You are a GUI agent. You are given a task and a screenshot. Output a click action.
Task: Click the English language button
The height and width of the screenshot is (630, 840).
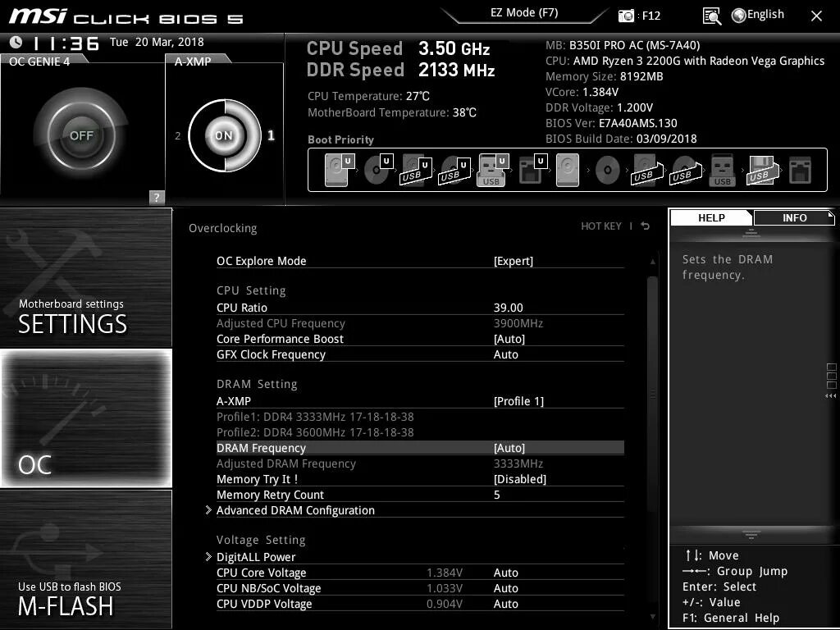click(x=765, y=15)
